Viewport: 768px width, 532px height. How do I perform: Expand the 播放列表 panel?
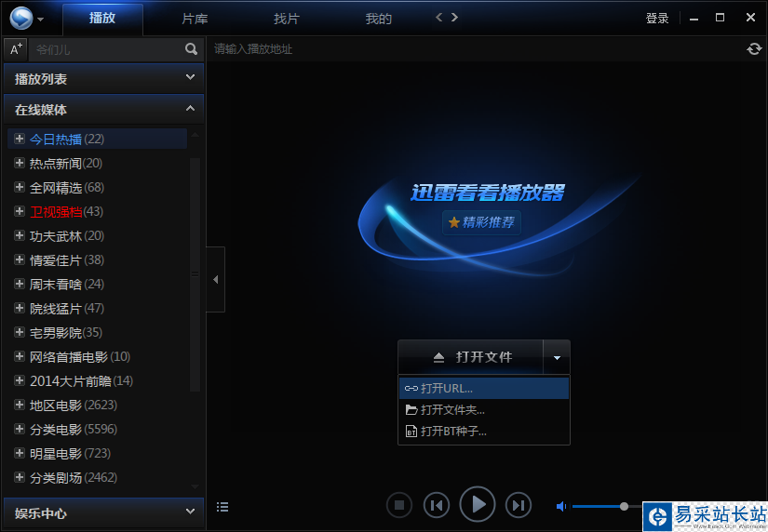click(104, 78)
